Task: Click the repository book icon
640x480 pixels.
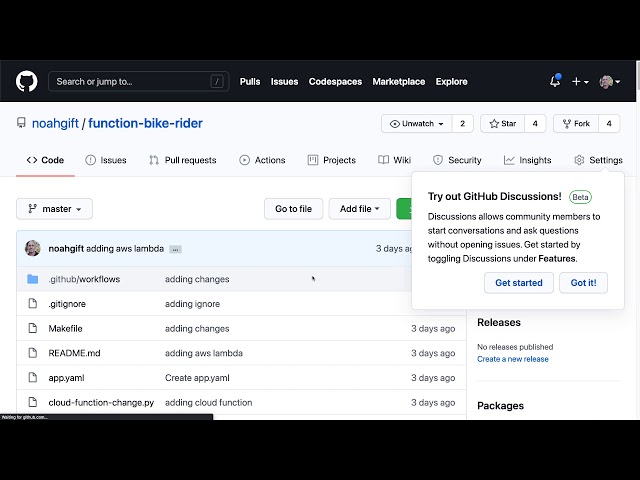Action: 21,123
